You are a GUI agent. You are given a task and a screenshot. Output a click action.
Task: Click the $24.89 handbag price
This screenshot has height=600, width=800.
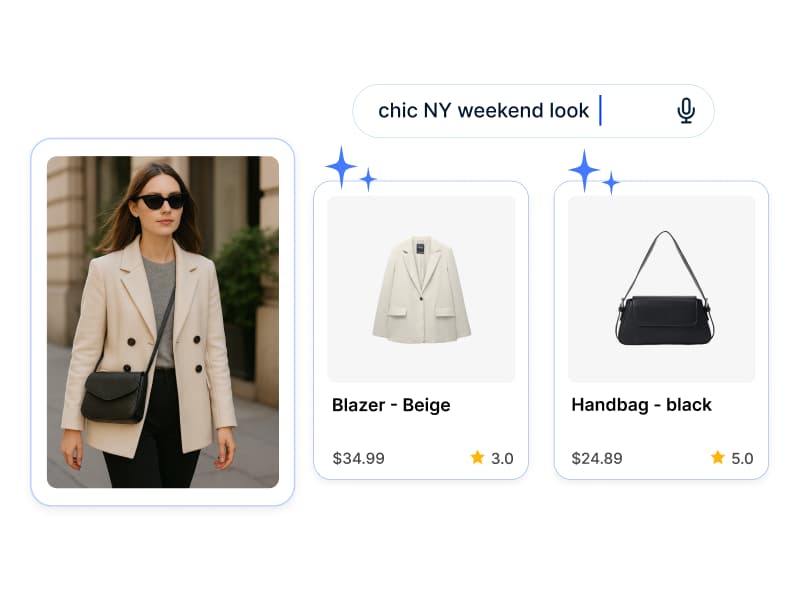tap(597, 458)
